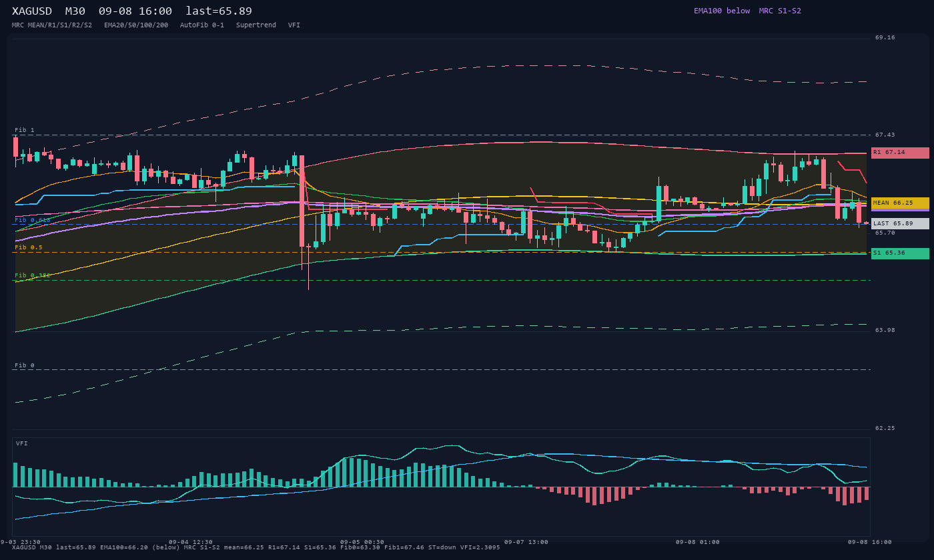Click the 65.70 price axis label
The width and height of the screenshot is (934, 560).
pos(885,233)
